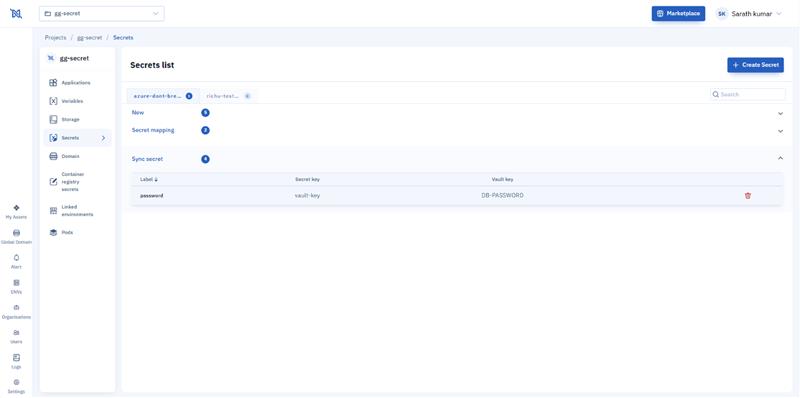This screenshot has width=800, height=398.
Task: Open My Assets in the left rail
Action: pyautogui.click(x=16, y=211)
